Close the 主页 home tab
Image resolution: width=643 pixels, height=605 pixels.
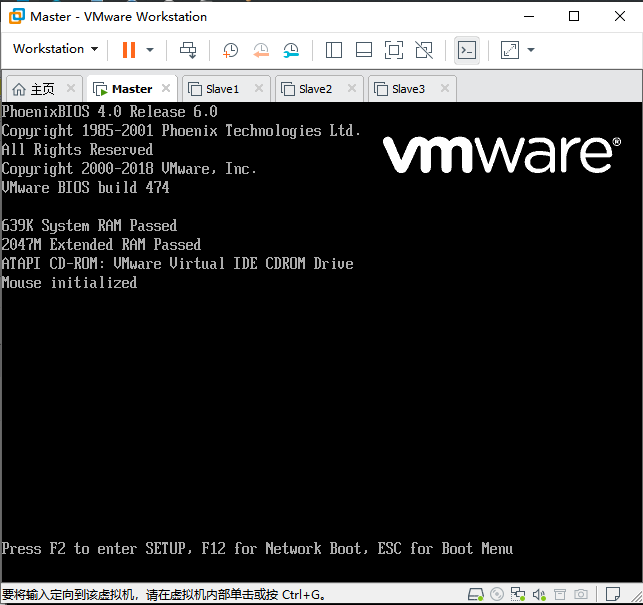[x=71, y=88]
